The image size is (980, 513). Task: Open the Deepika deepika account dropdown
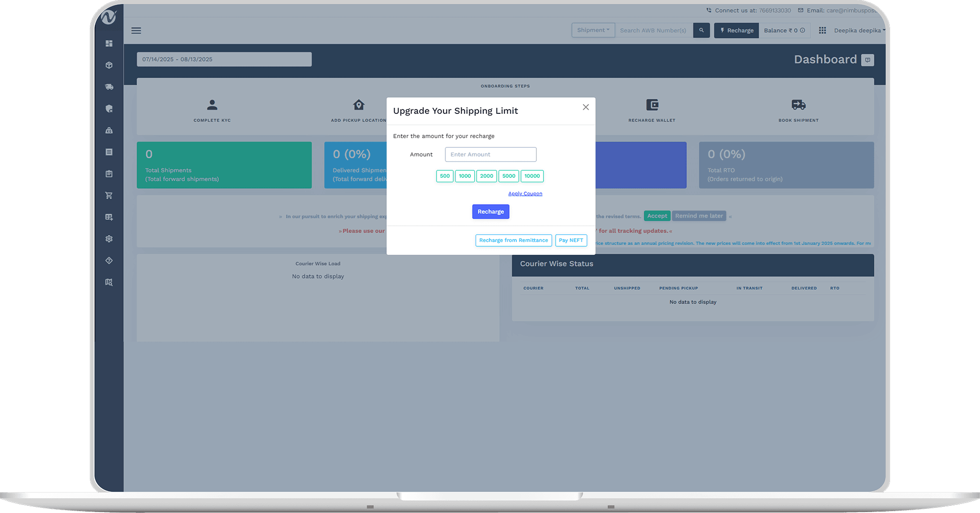pyautogui.click(x=859, y=31)
